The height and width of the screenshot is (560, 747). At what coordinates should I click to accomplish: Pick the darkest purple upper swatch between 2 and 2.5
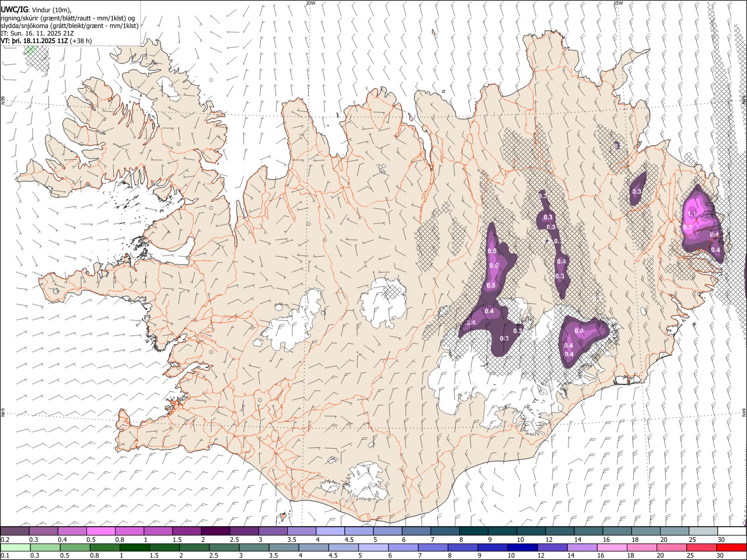[215, 531]
